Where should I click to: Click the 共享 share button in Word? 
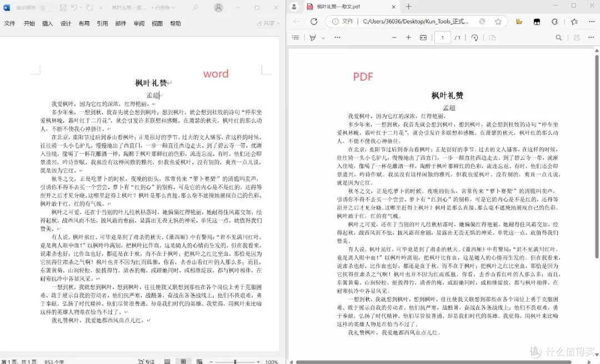click(268, 23)
